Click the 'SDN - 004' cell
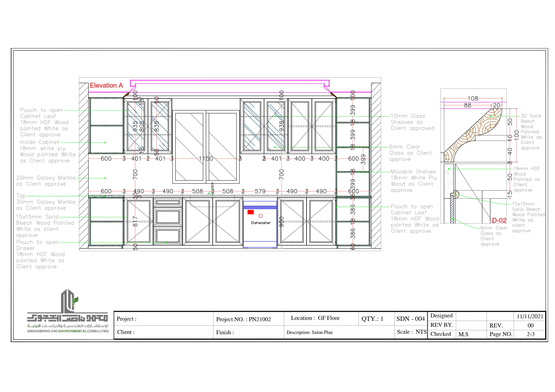This screenshot has height=392, width=555. click(x=410, y=319)
